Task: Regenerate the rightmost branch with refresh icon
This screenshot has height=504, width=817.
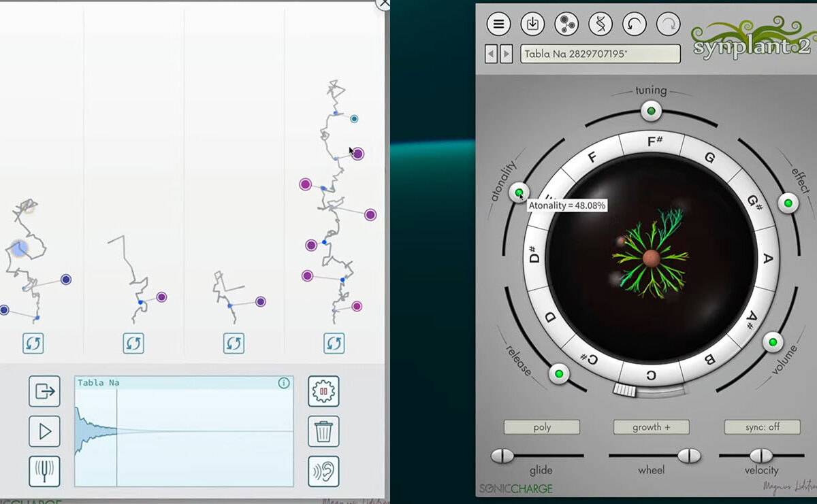Action: (334, 343)
